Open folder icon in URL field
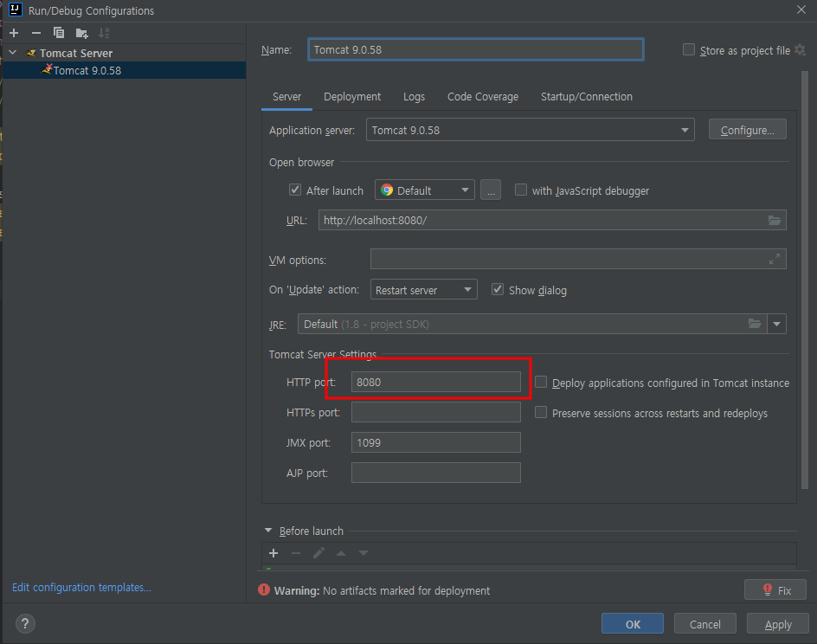 click(x=775, y=221)
